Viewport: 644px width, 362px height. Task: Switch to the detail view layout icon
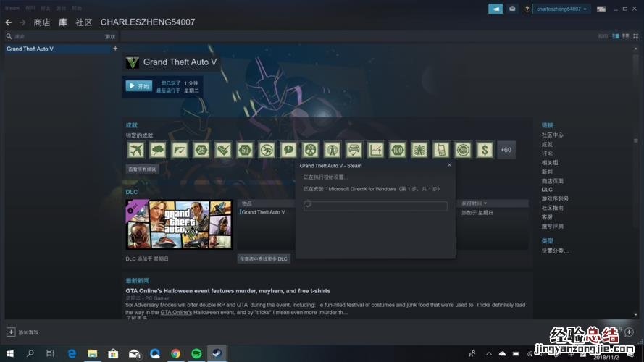(x=615, y=36)
